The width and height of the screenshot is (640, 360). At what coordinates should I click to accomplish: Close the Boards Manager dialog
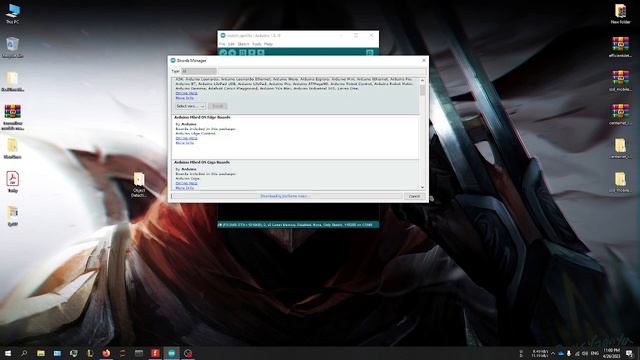tap(424, 60)
